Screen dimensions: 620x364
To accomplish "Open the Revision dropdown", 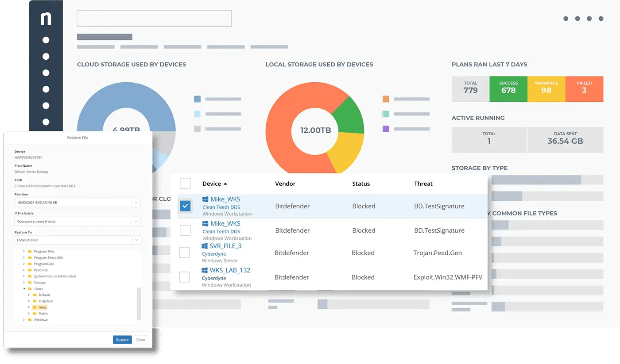I will tap(136, 203).
